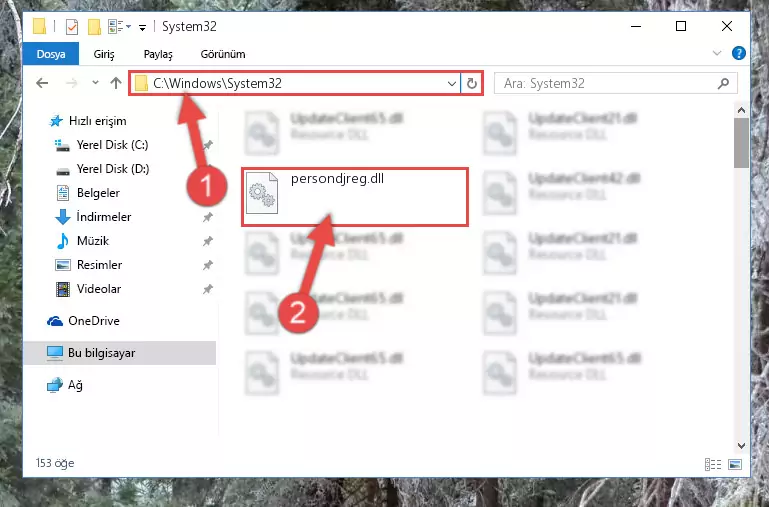Click the scrollbar down arrow
Image resolution: width=769 pixels, height=507 pixels.
tap(741, 446)
